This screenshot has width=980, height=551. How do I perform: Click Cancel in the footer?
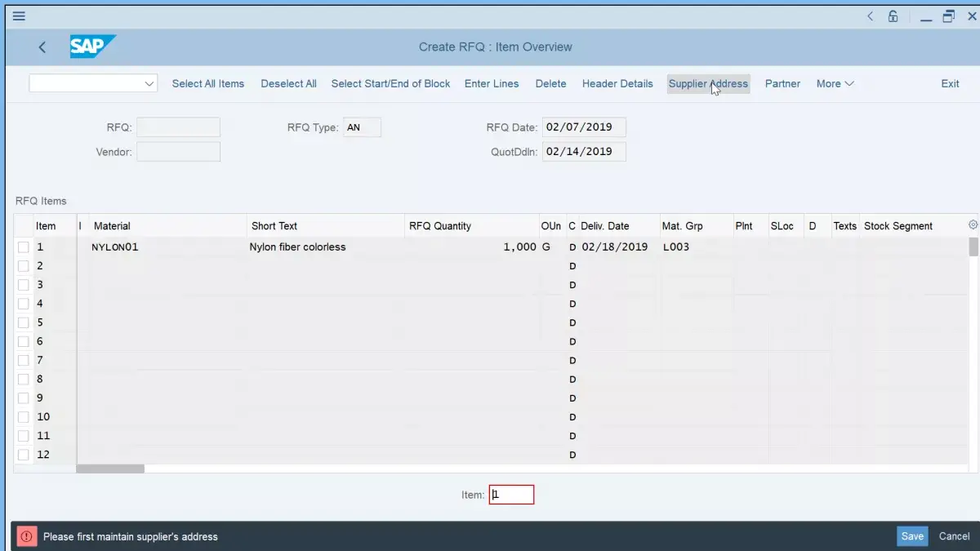point(954,536)
